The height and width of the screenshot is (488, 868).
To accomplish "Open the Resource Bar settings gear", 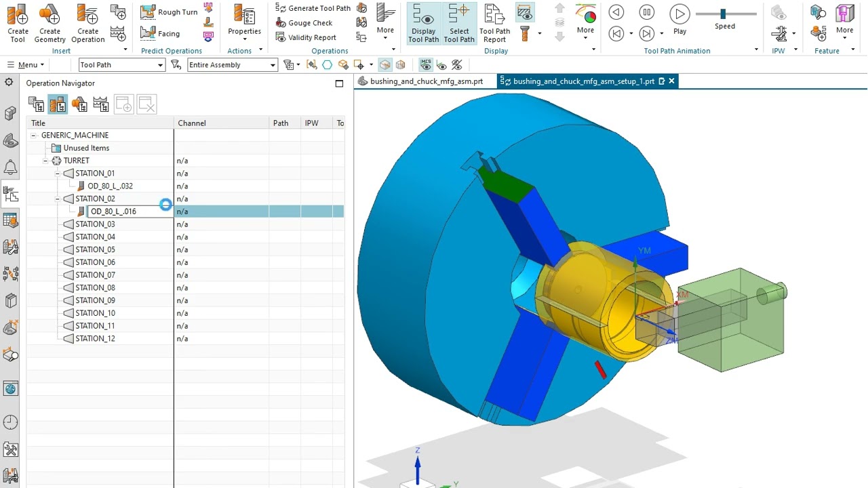I will pos(9,83).
